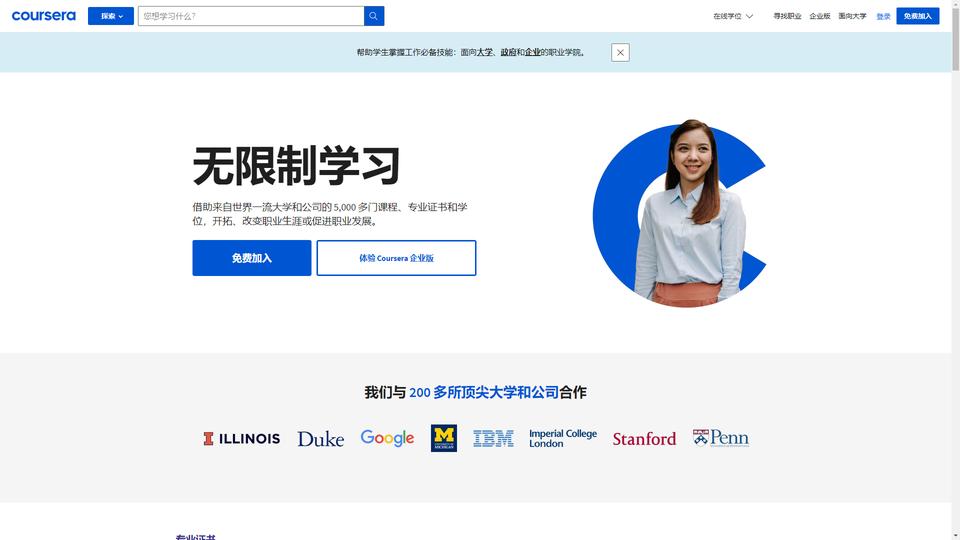
Task: Open the 探索 explore dropdown
Action: click(111, 16)
